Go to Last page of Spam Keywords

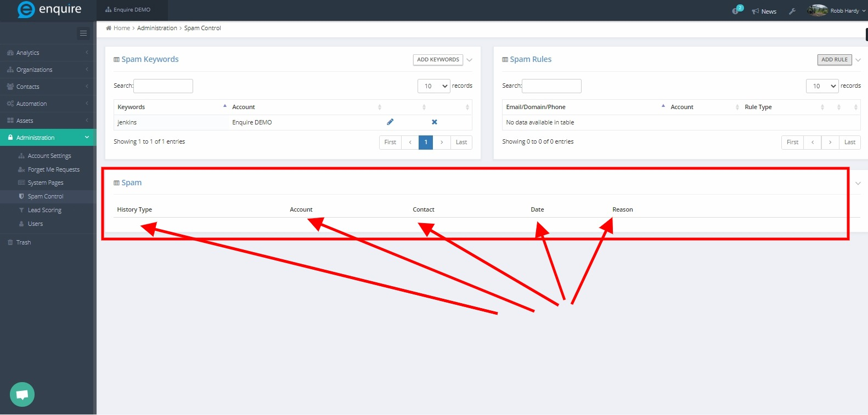point(461,143)
